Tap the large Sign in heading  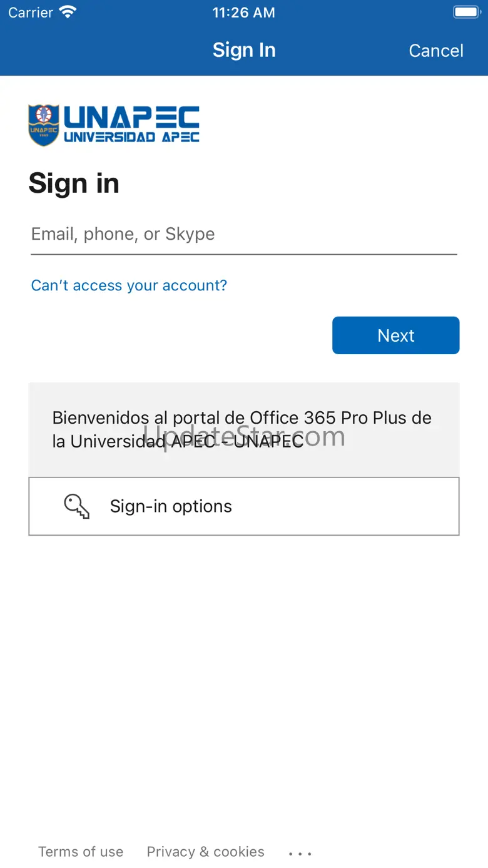74,183
